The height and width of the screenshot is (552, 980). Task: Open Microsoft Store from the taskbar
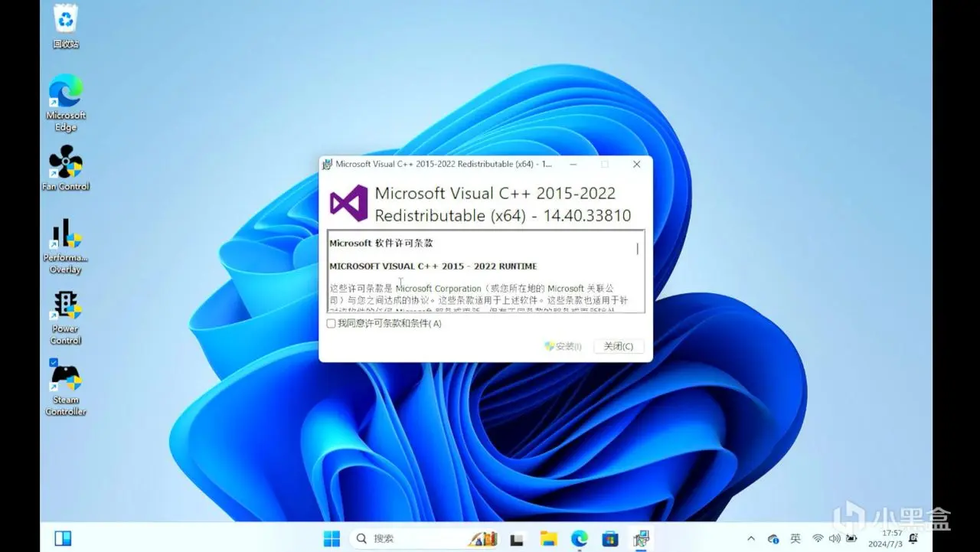[610, 539]
